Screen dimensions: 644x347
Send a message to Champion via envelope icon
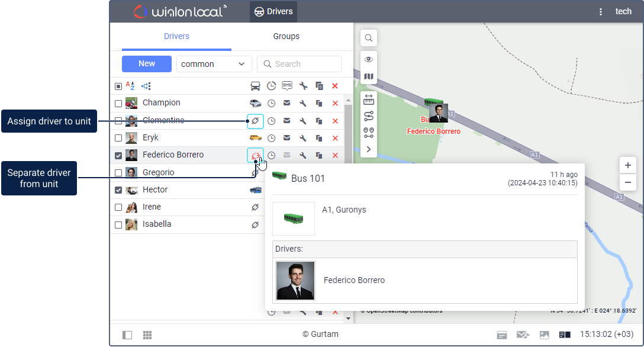(x=287, y=103)
